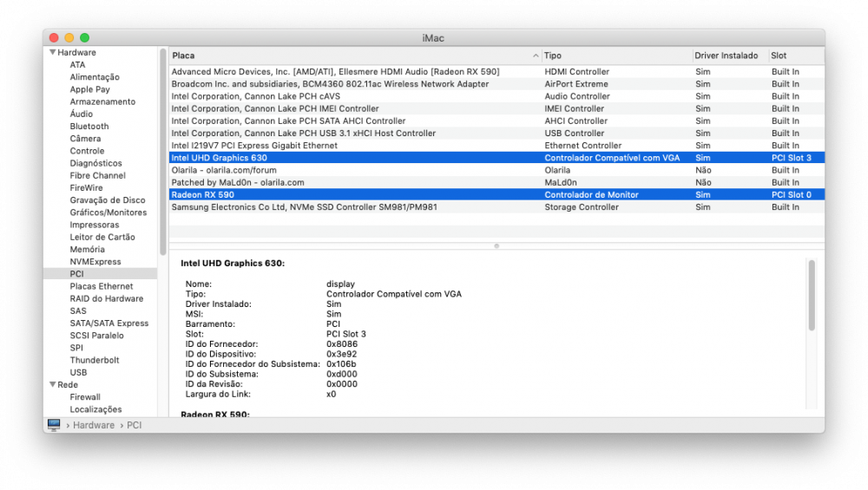The image size is (868, 490).
Task: Open Memória in the sidebar
Action: coord(87,250)
